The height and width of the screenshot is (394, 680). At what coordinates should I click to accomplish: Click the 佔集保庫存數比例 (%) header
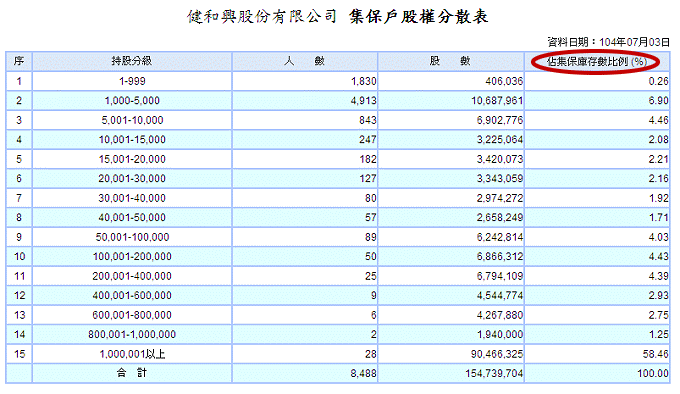click(x=596, y=62)
